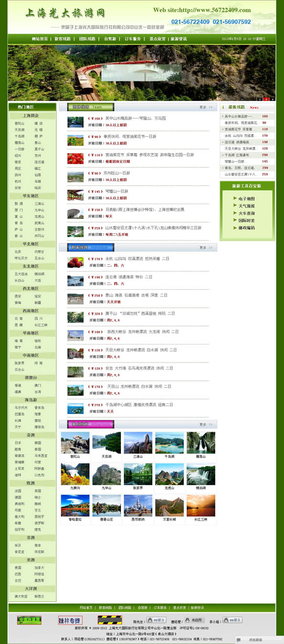The image size is (284, 644).
Task: Click the green 中南酒店 footer badge
Action: 29,621
